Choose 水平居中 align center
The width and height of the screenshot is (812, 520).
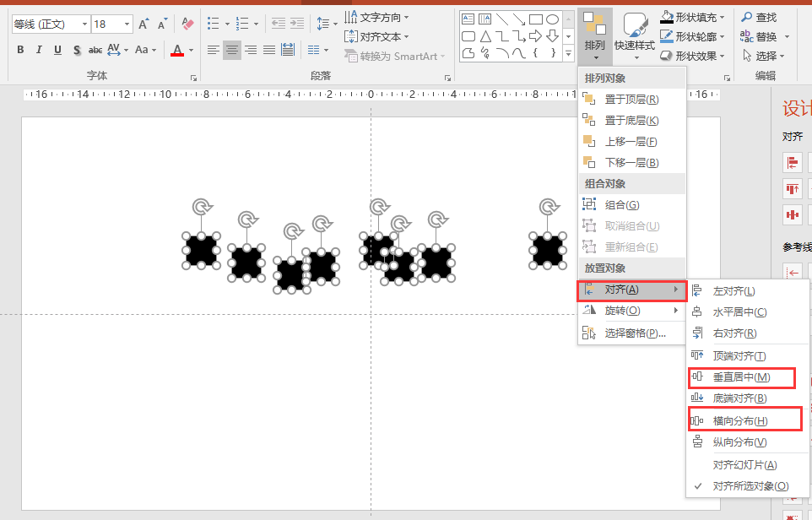(x=747, y=311)
